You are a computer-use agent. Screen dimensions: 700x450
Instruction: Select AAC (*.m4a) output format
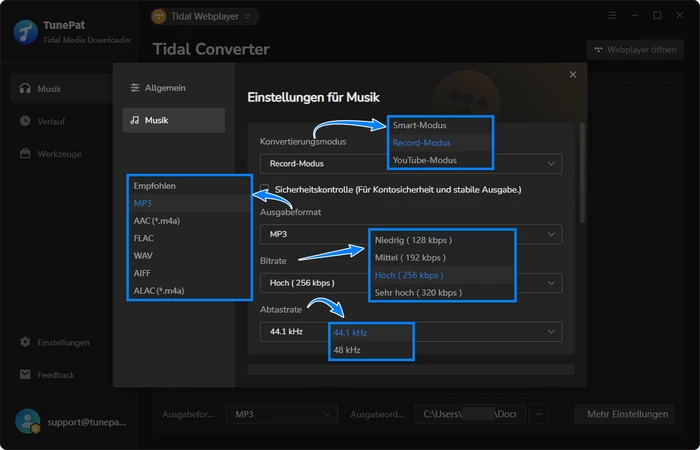click(x=190, y=221)
